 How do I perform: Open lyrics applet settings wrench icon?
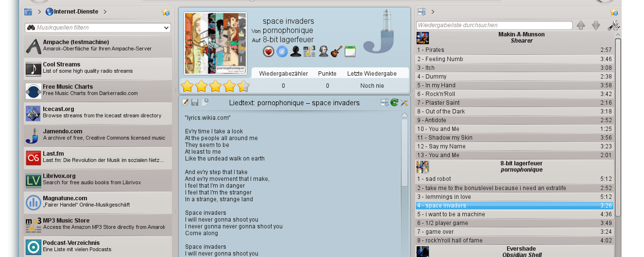(x=404, y=102)
